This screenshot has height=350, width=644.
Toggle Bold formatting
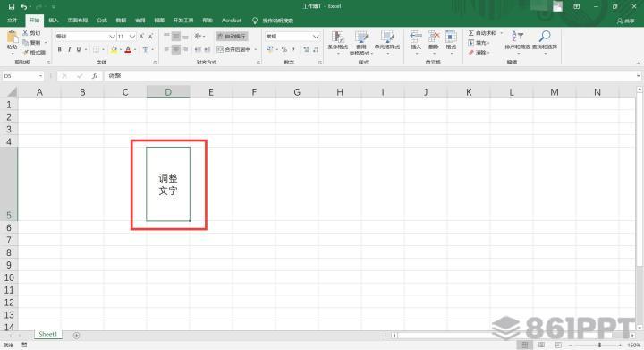[x=60, y=50]
